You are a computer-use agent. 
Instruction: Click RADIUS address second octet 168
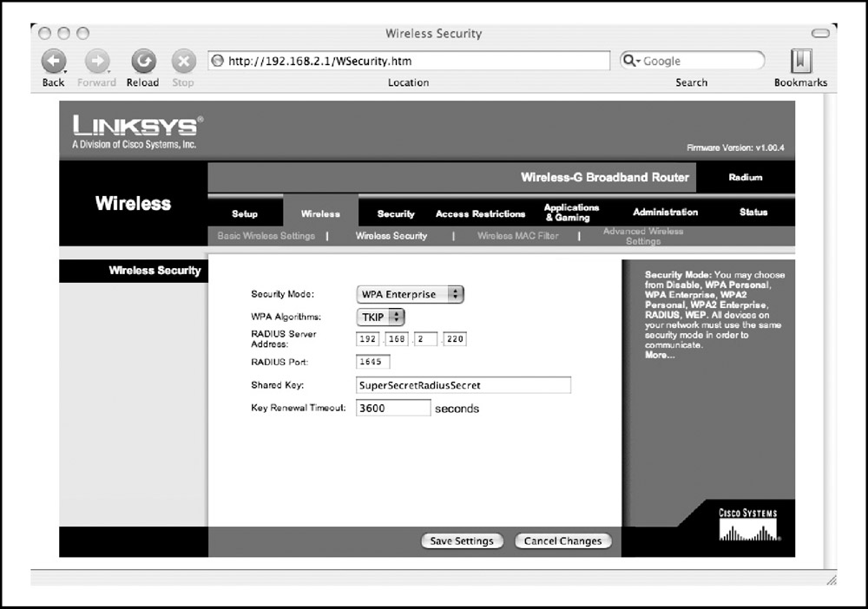397,339
